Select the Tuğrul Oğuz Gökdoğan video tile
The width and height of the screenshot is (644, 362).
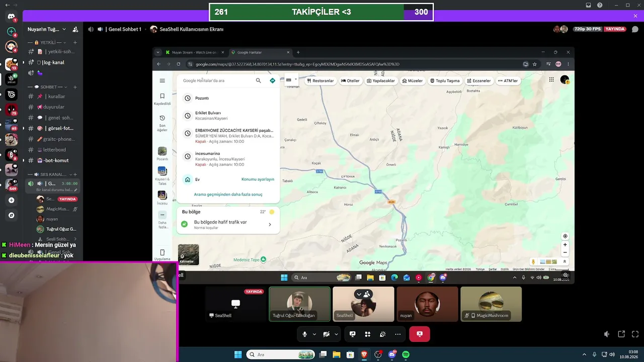[x=300, y=304]
